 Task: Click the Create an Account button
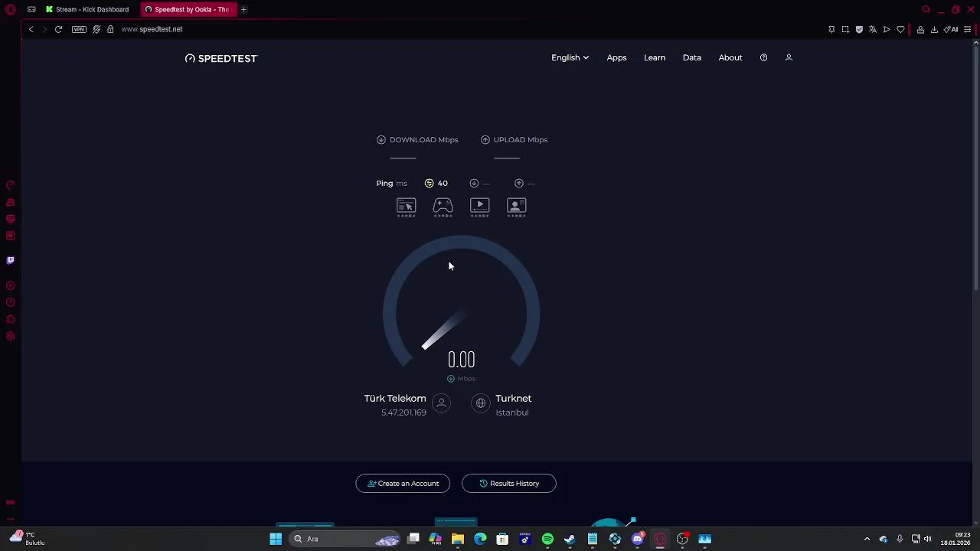pyautogui.click(x=403, y=484)
